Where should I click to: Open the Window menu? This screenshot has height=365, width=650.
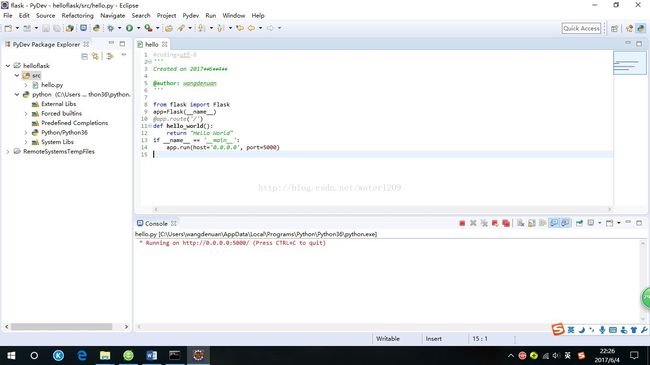[233, 15]
